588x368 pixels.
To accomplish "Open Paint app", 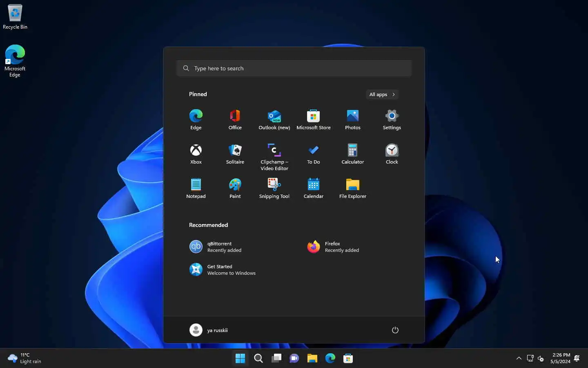I will [235, 188].
